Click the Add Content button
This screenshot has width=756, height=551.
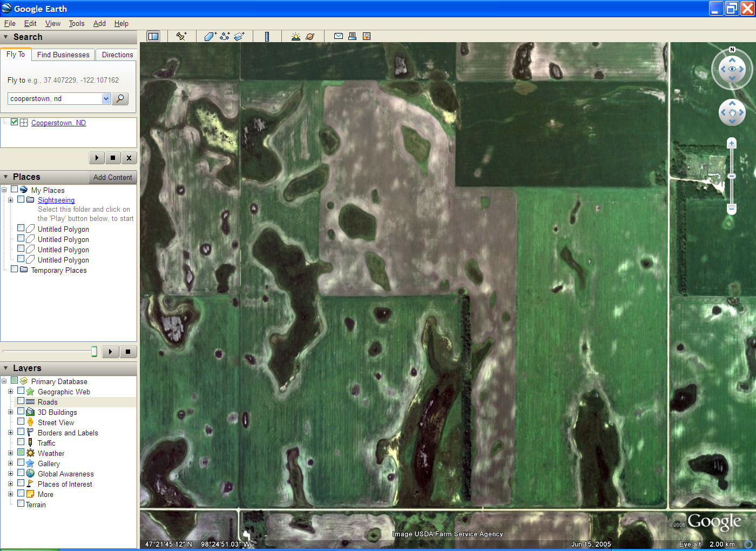(x=112, y=177)
